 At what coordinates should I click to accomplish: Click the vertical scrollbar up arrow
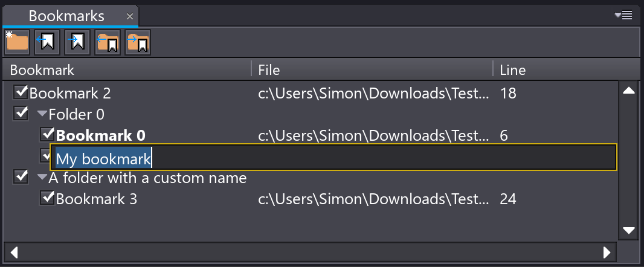coord(629,91)
